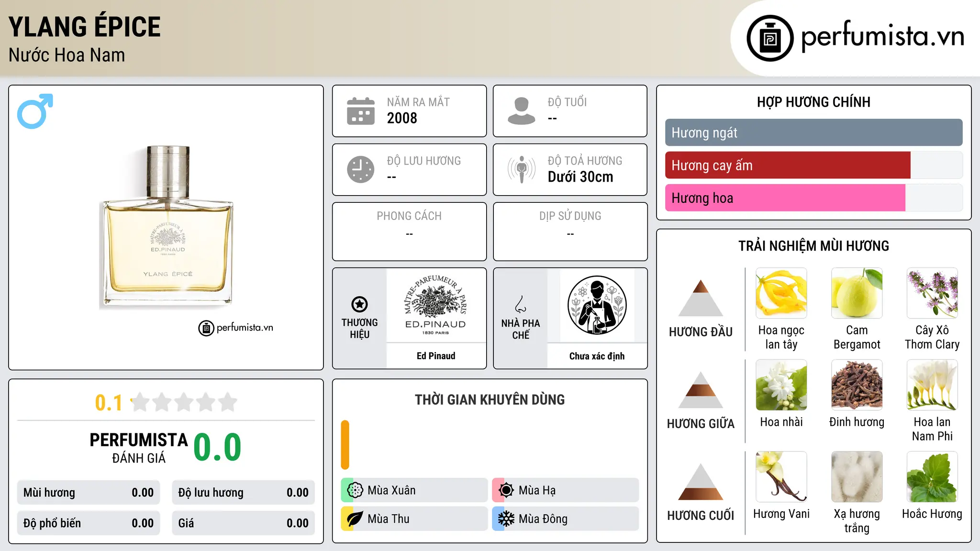Click the Đinh hương note label
The image size is (980, 551).
(857, 422)
